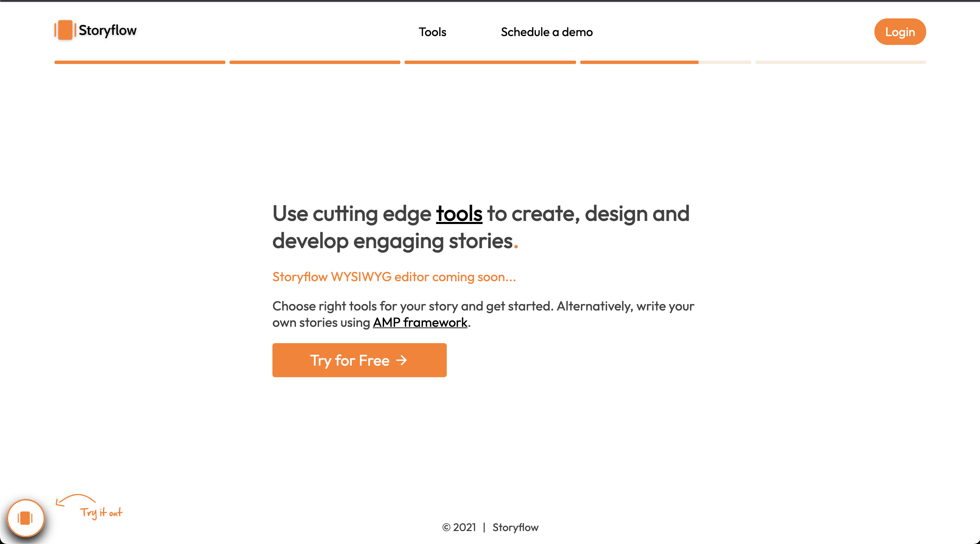Image resolution: width=980 pixels, height=544 pixels.
Task: Select the first story progress bar segment
Action: pos(140,62)
